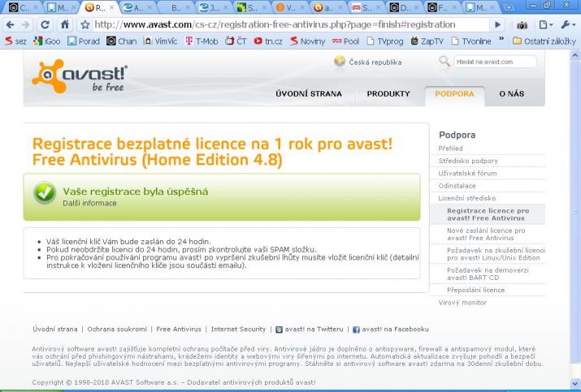Open the PRODUKTY navigation tab
This screenshot has width=581, height=392.
pyautogui.click(x=388, y=93)
